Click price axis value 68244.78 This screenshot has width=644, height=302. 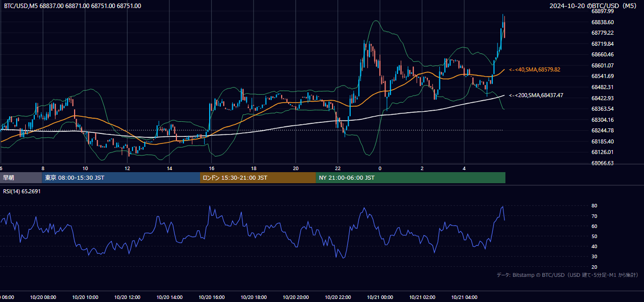click(603, 130)
